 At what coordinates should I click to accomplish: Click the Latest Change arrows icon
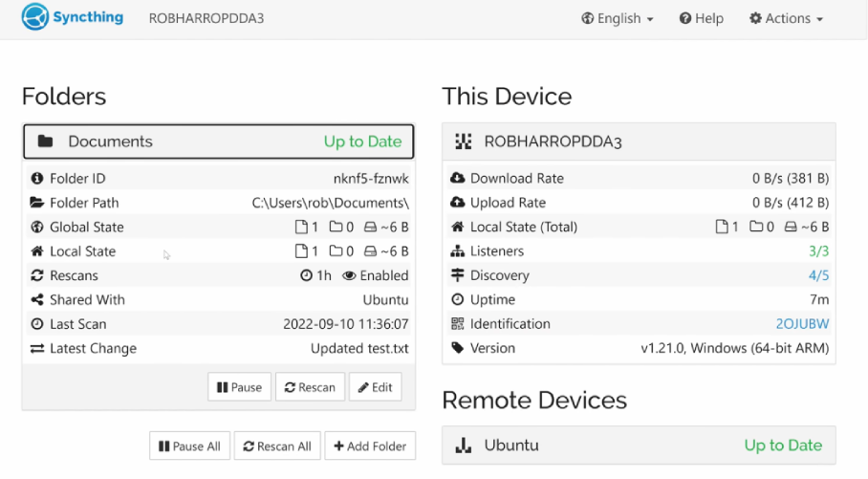point(37,348)
